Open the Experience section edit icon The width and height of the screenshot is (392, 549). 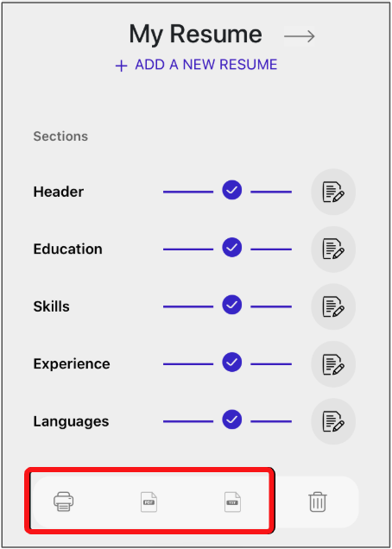(x=333, y=363)
